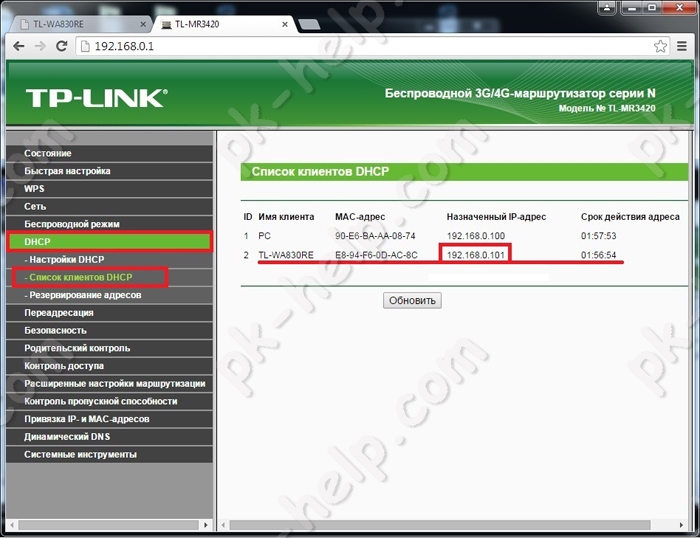Open Быстрая настройка in sidebar
The height and width of the screenshot is (538, 700).
(109, 171)
